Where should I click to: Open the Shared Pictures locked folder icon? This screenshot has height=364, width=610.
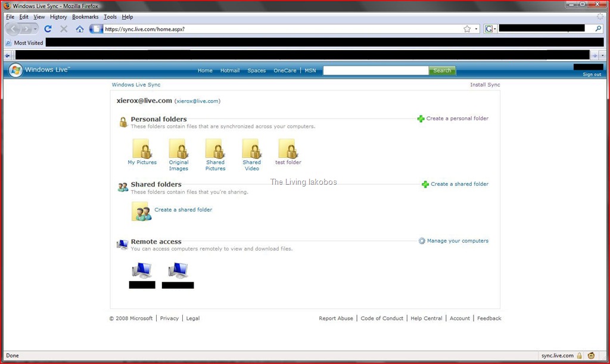point(215,148)
